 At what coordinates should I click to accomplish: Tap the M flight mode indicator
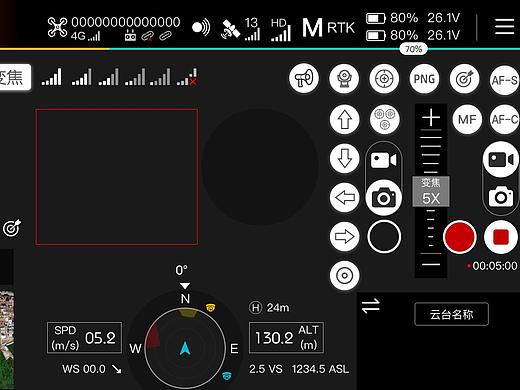click(312, 28)
